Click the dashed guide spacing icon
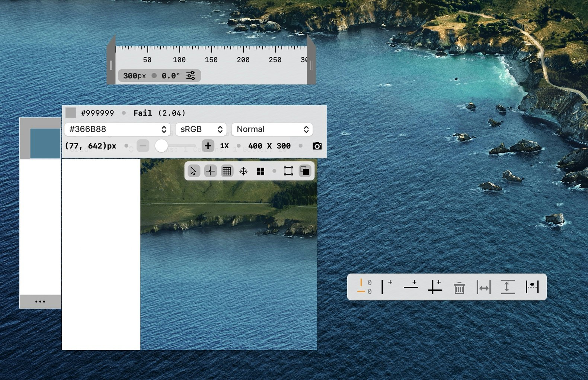The width and height of the screenshot is (588, 380). 532,287
